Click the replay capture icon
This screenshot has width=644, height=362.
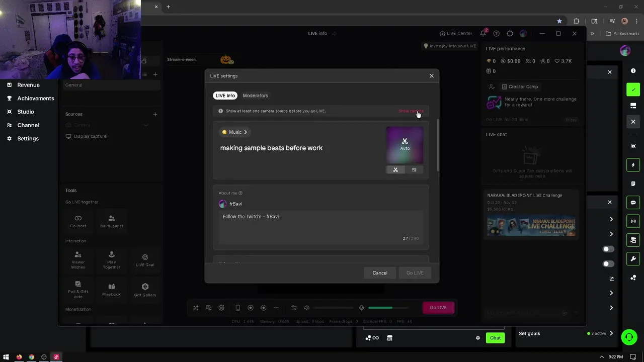tap(263, 308)
